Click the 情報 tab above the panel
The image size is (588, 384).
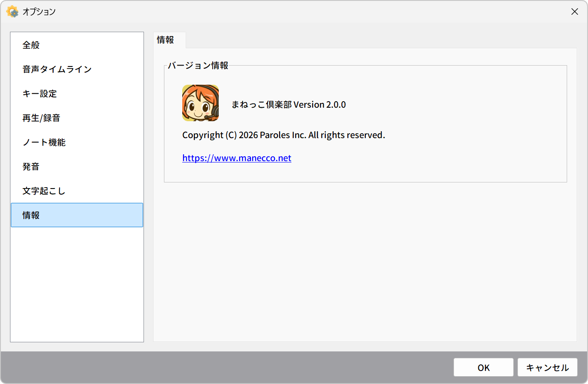pyautogui.click(x=170, y=40)
